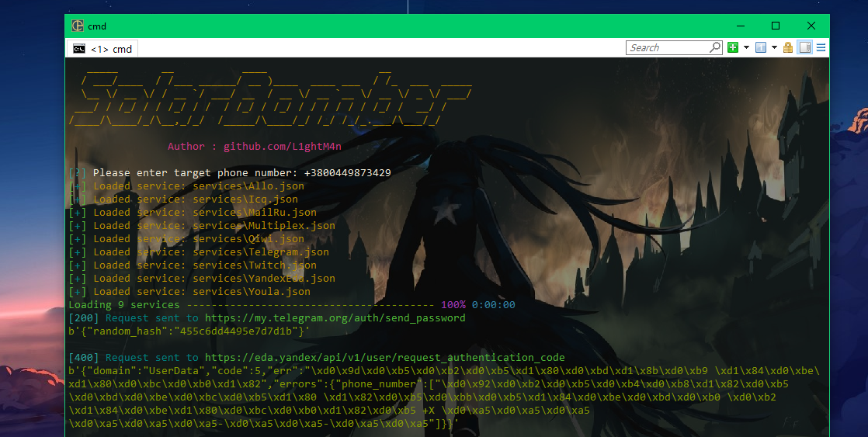The height and width of the screenshot is (437, 868).
Task: Expand the active console list dropdown arrow
Action: click(x=775, y=47)
